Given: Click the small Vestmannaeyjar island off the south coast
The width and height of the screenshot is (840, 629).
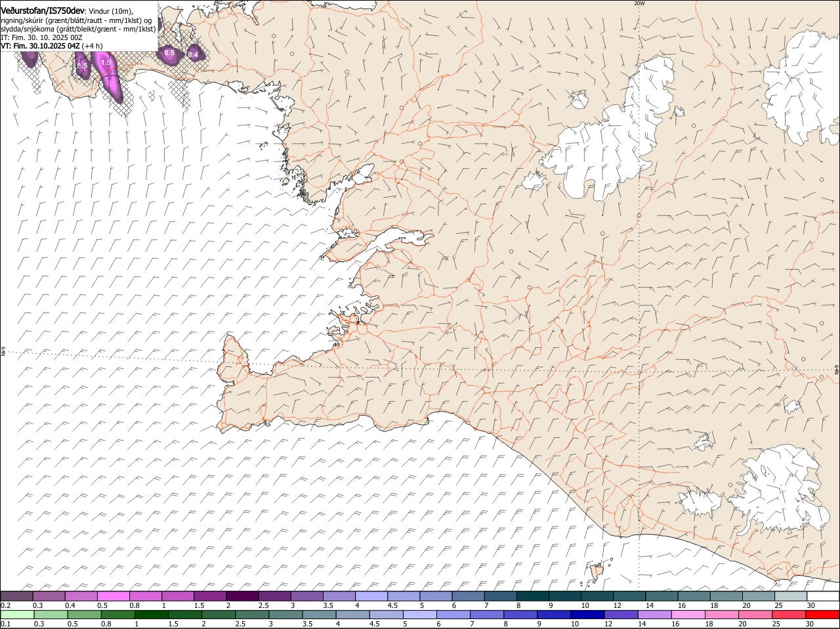Looking at the screenshot, I should click(597, 572).
